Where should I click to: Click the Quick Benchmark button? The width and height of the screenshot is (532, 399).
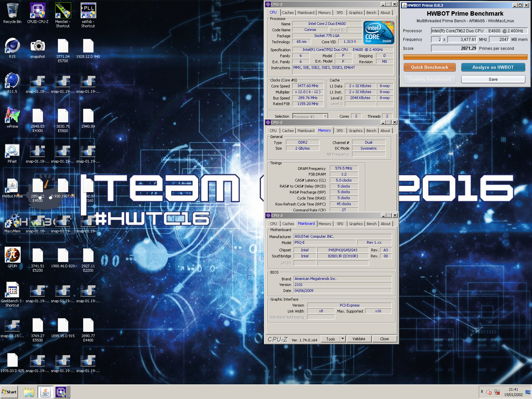(x=430, y=67)
